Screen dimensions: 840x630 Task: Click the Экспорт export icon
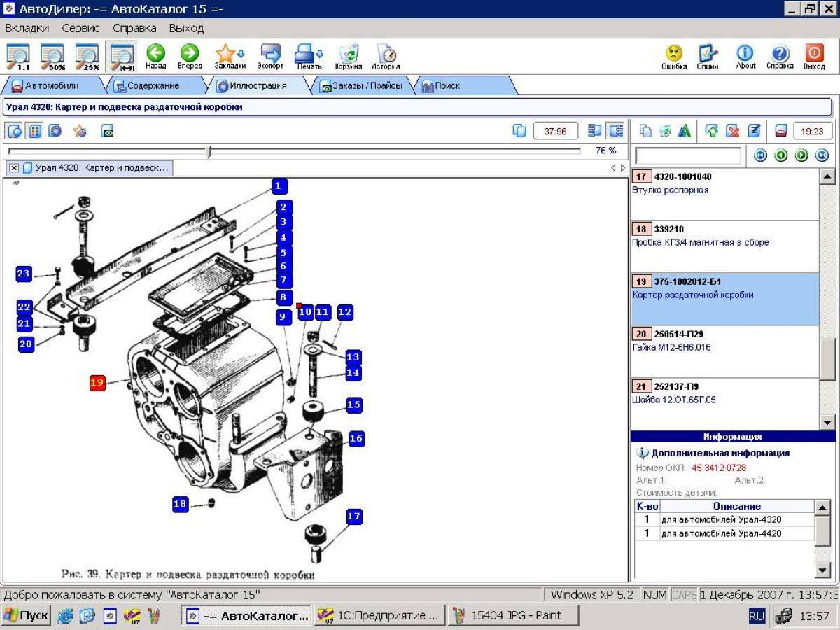click(x=270, y=57)
